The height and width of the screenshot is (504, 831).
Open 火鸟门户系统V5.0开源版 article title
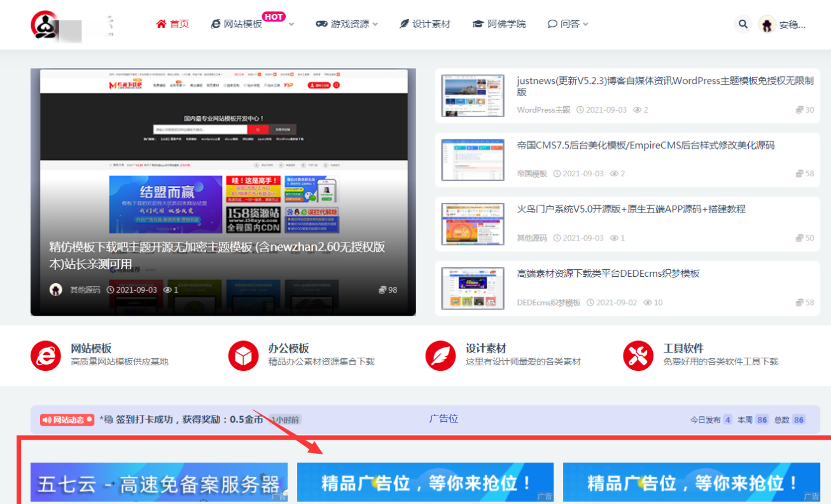tap(631, 209)
